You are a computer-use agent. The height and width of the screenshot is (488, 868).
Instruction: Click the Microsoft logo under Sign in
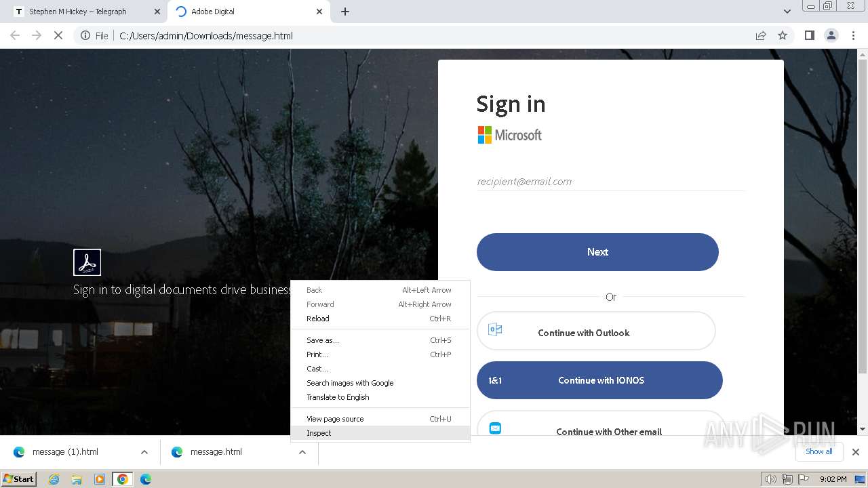click(x=509, y=135)
